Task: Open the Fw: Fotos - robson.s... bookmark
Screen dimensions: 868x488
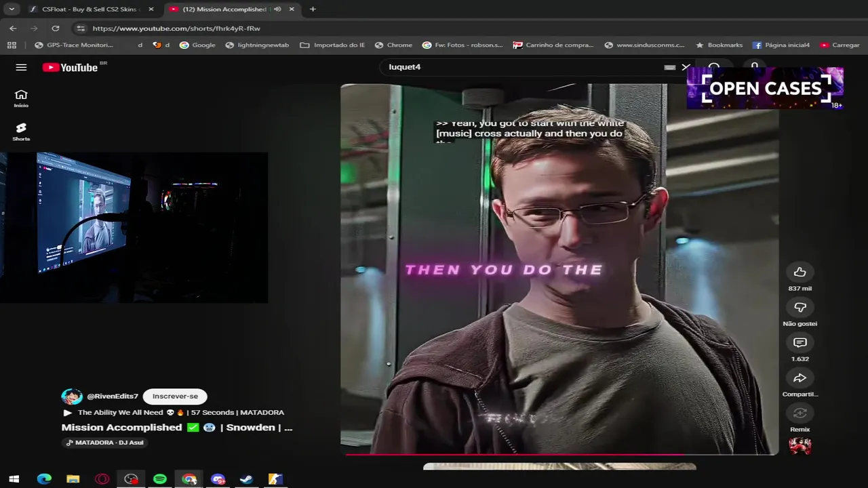Action: point(462,45)
